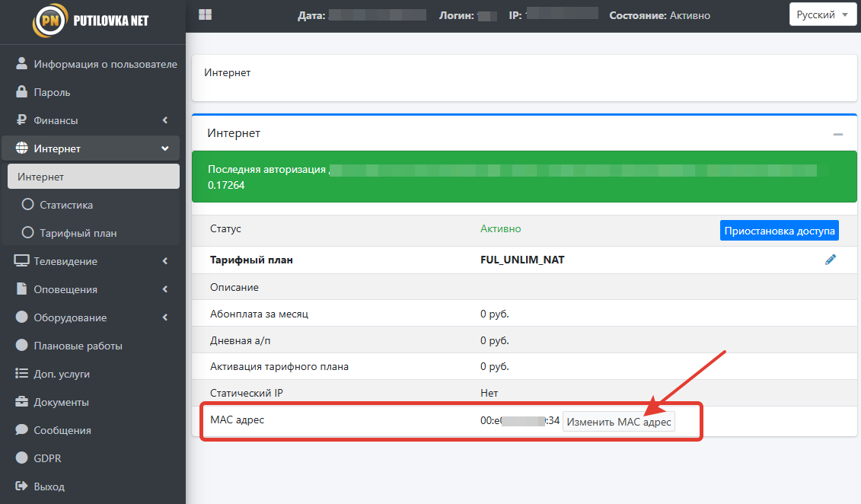Image resolution: width=861 pixels, height=504 pixels.
Task: Click the Дневная а/п label
Action: pos(240,340)
